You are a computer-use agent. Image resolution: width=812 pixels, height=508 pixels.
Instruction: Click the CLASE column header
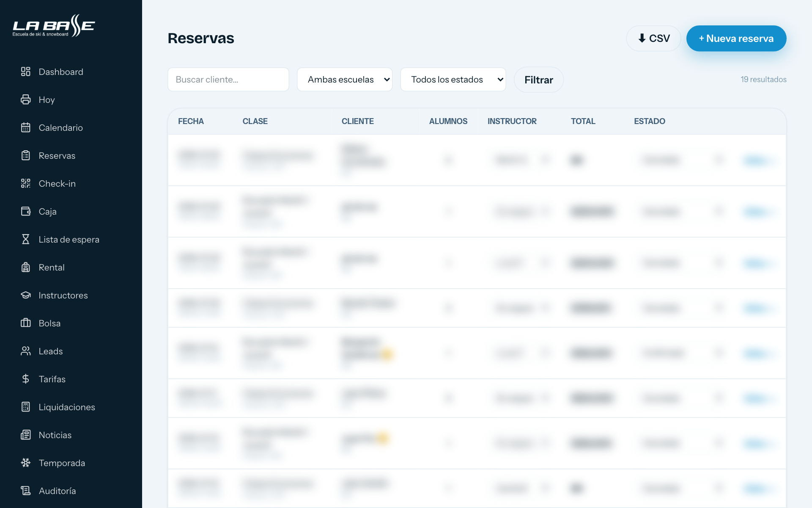(255, 121)
